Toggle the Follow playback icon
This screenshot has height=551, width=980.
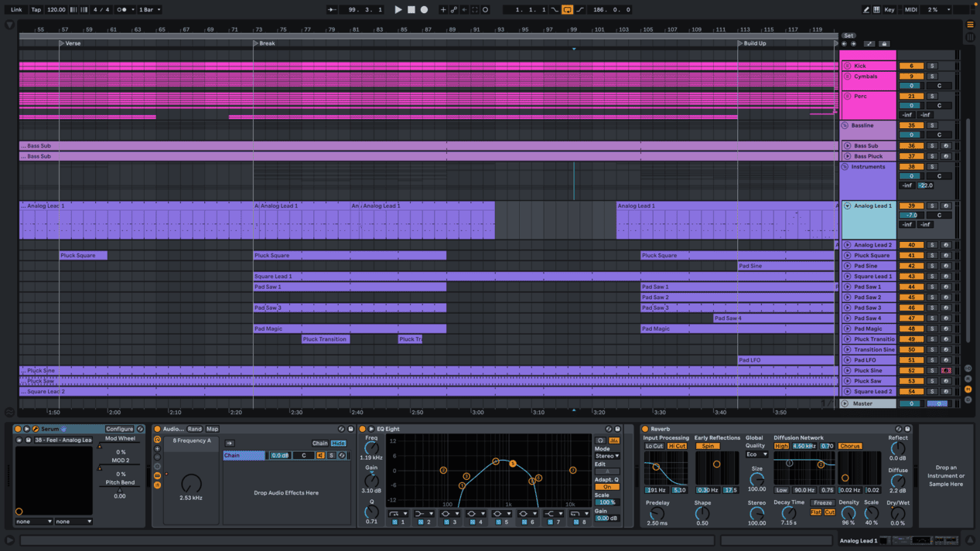pos(332,9)
